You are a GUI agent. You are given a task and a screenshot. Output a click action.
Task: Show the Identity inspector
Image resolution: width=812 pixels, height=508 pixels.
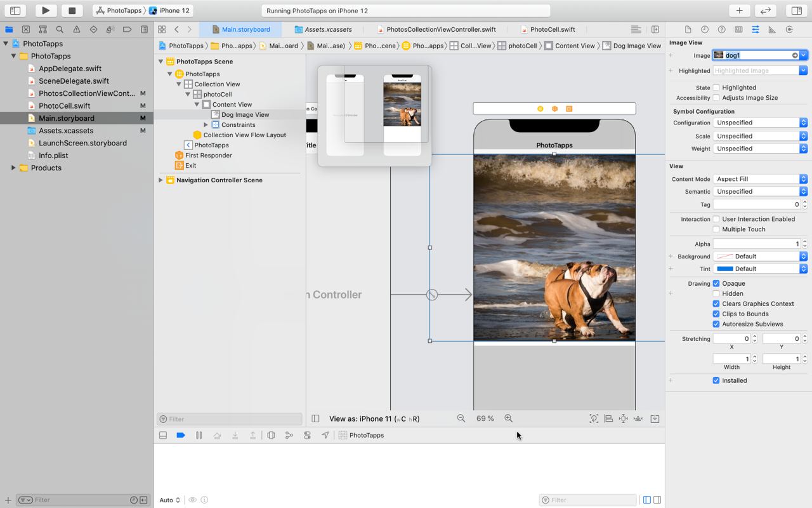[x=738, y=29]
